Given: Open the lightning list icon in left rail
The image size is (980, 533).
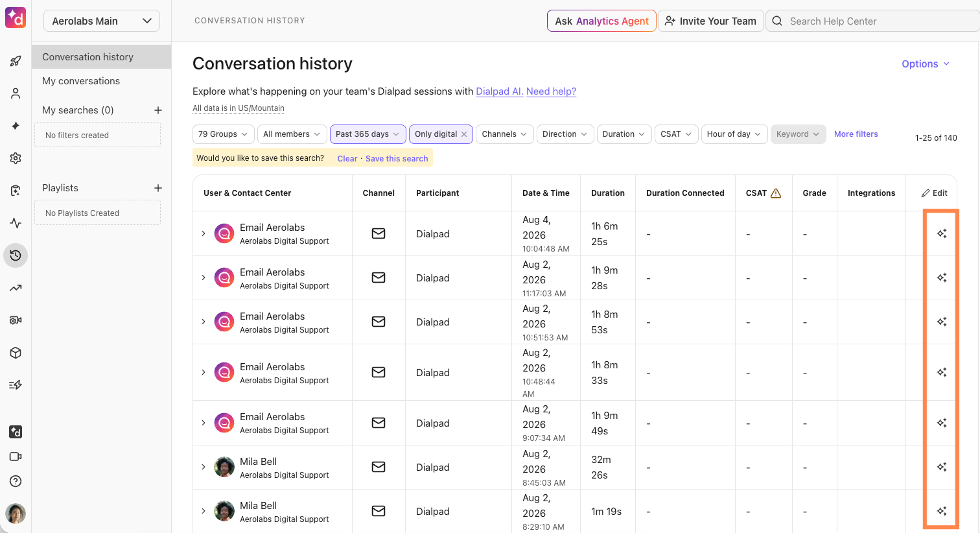Looking at the screenshot, I should [x=16, y=385].
